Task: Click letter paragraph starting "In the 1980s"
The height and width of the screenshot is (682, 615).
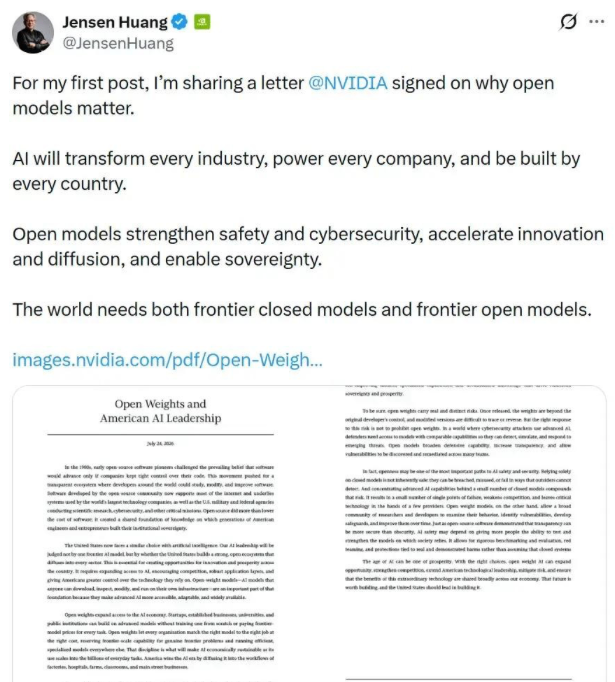Action: [x=160, y=498]
